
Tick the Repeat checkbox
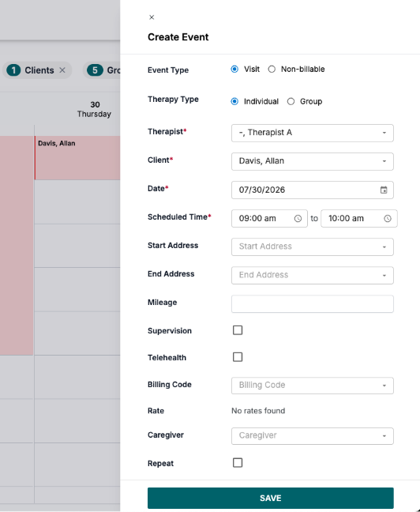pyautogui.click(x=238, y=463)
